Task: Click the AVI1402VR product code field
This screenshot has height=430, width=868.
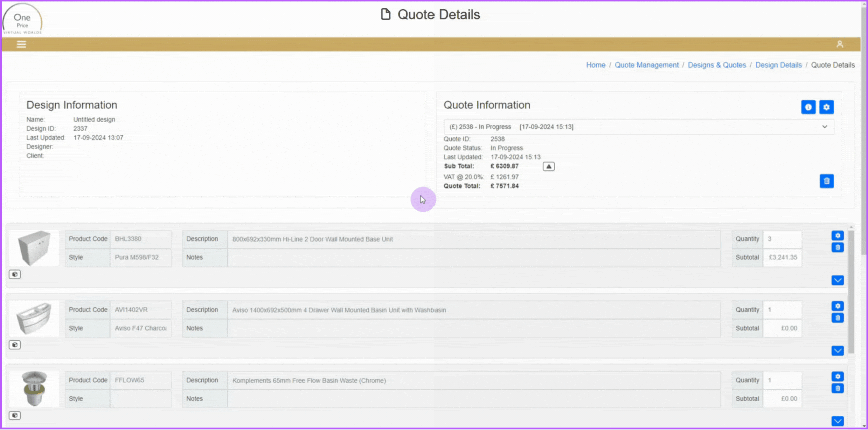Action: coord(141,310)
